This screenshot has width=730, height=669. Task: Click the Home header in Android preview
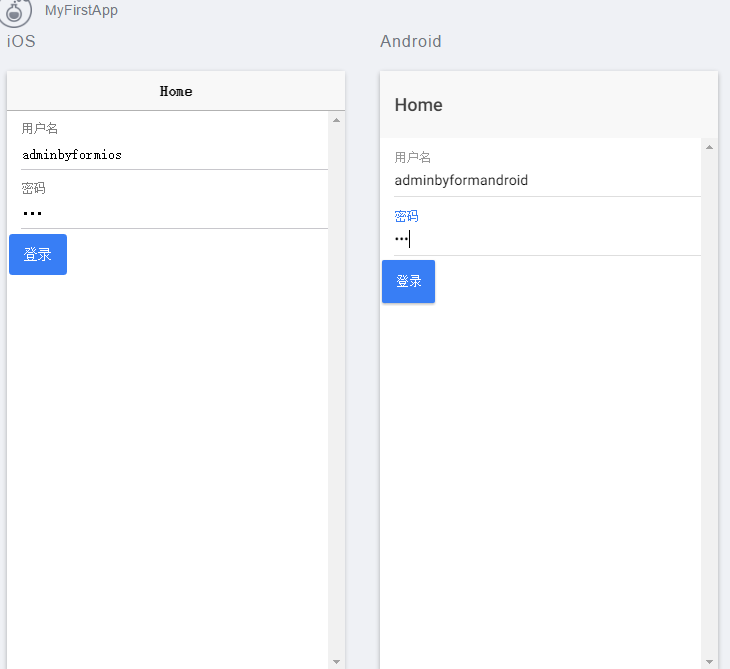click(x=419, y=105)
